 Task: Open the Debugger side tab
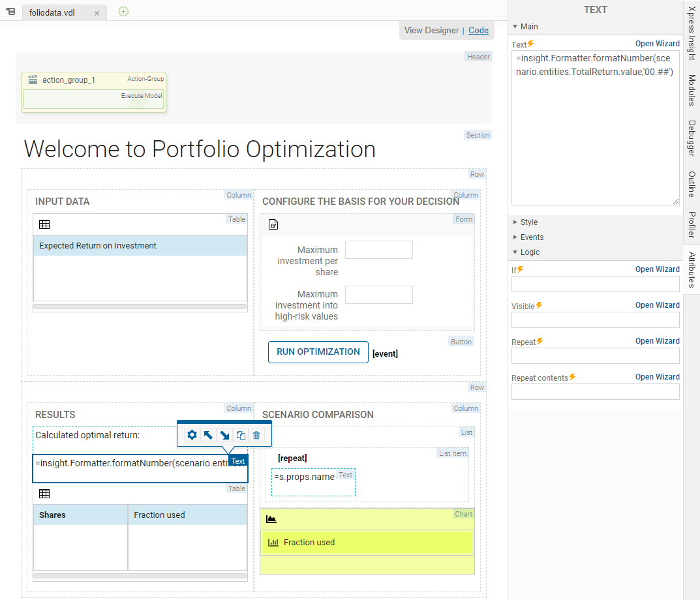(692, 138)
